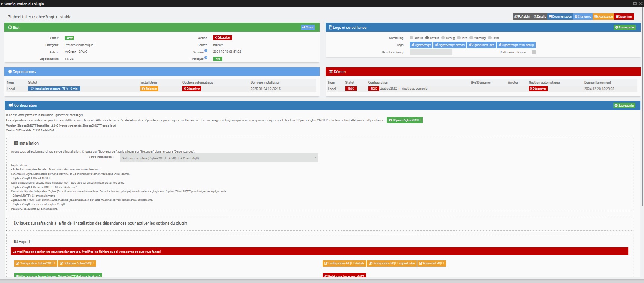Select the Aucun log level
Screen dimensions: 644x283
point(412,38)
